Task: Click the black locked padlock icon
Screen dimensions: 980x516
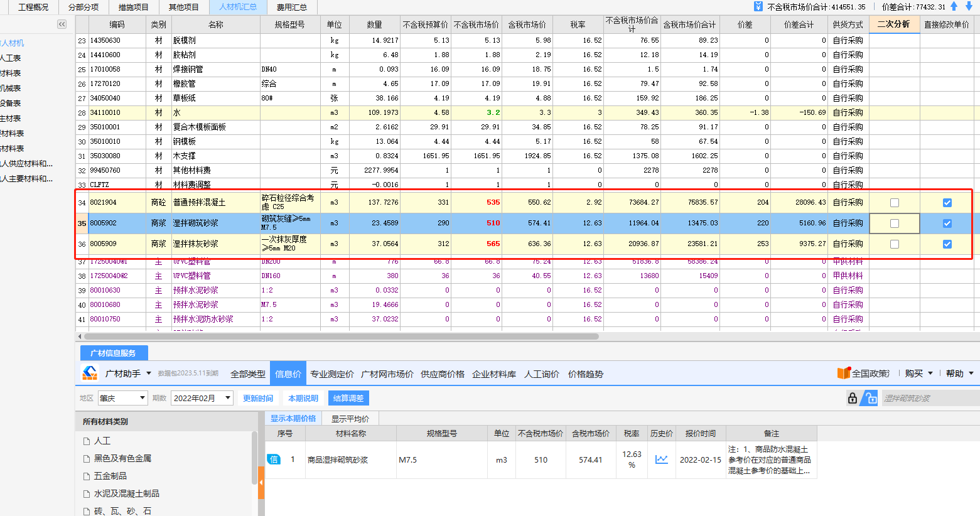Action: click(853, 398)
